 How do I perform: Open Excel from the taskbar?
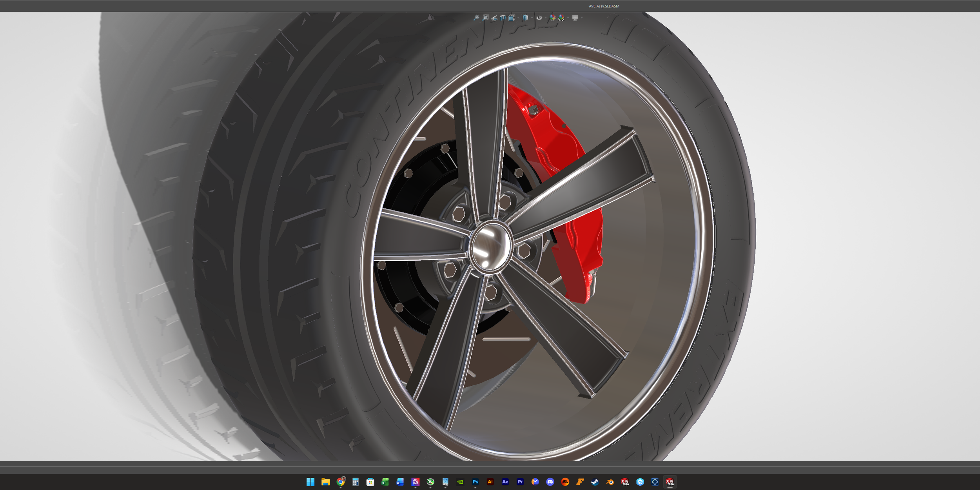click(385, 482)
